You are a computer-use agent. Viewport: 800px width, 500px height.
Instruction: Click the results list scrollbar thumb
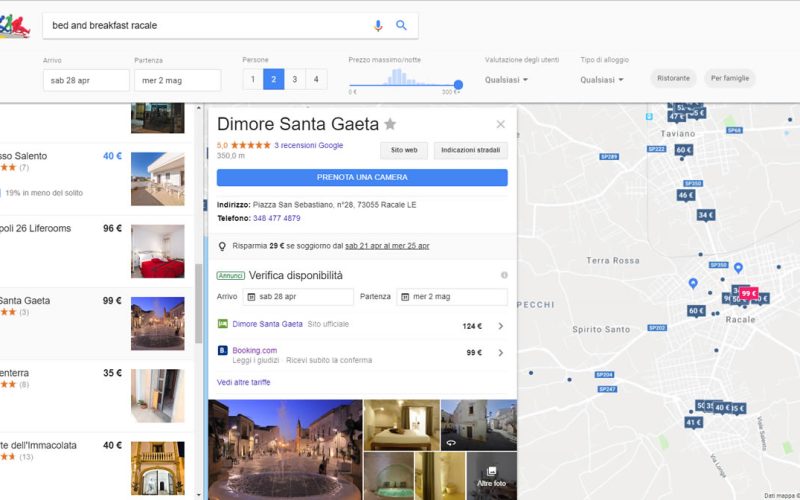pos(198,304)
